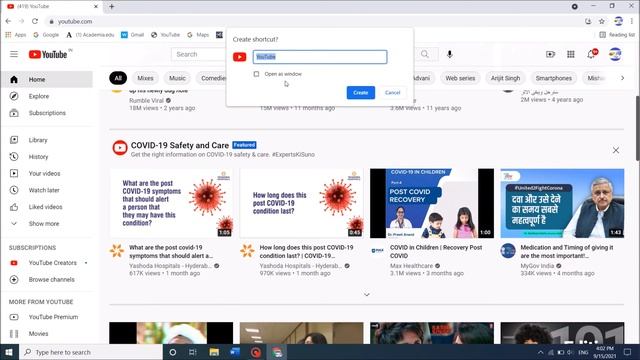The width and height of the screenshot is (640, 360).
Task: Open Library in the sidebar
Action: [x=47, y=140]
